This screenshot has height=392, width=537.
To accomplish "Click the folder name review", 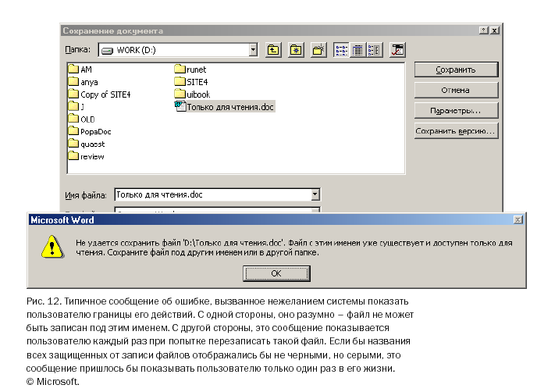I will coord(92,157).
